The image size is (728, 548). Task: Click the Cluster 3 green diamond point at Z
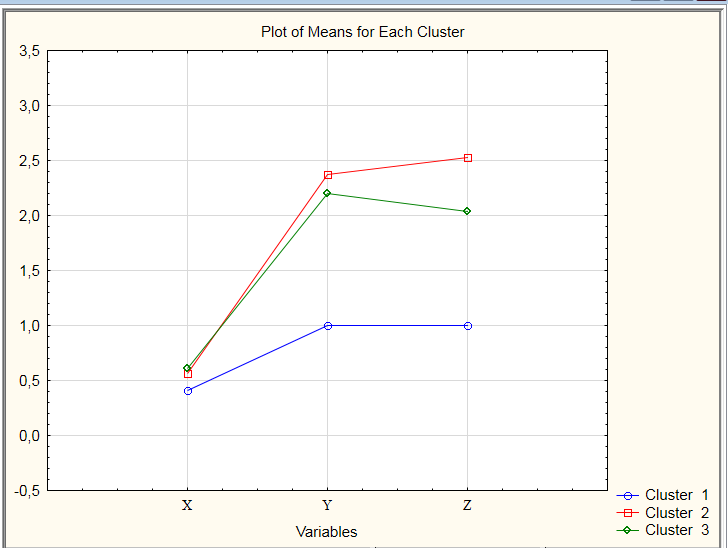(x=467, y=211)
